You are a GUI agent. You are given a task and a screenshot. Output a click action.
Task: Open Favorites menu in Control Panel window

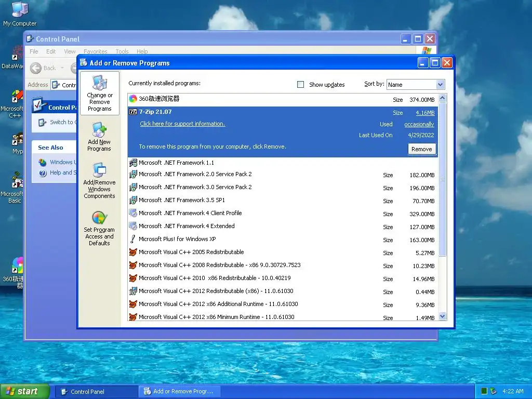click(96, 51)
